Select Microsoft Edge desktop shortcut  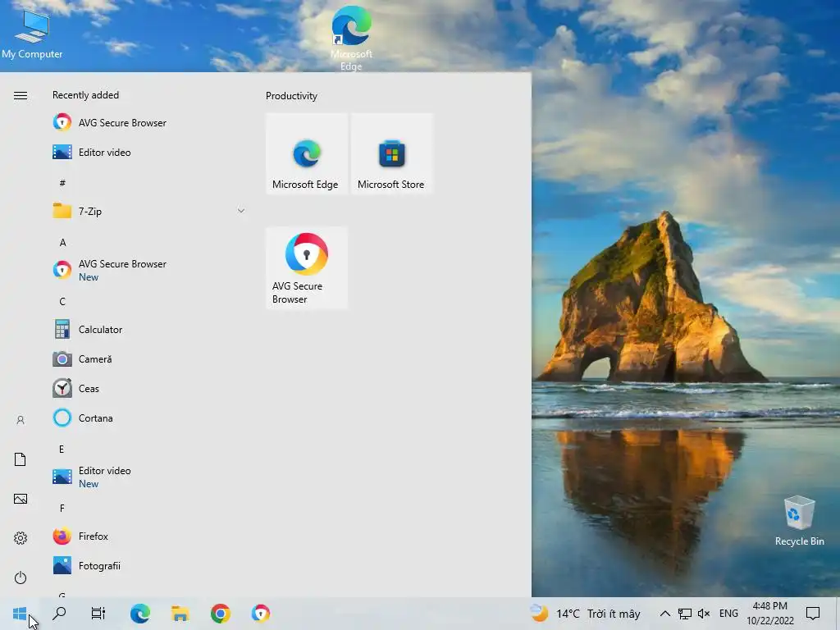[351, 38]
